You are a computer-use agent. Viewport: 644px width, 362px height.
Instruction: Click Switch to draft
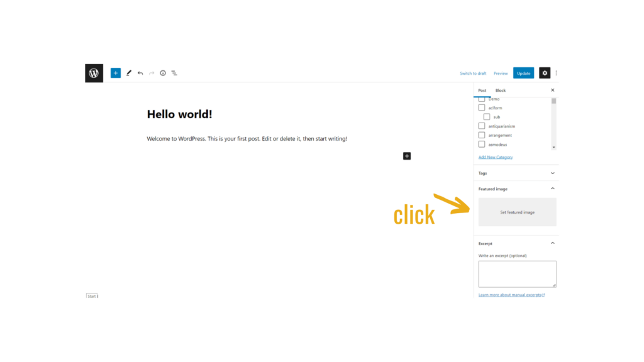pyautogui.click(x=473, y=74)
